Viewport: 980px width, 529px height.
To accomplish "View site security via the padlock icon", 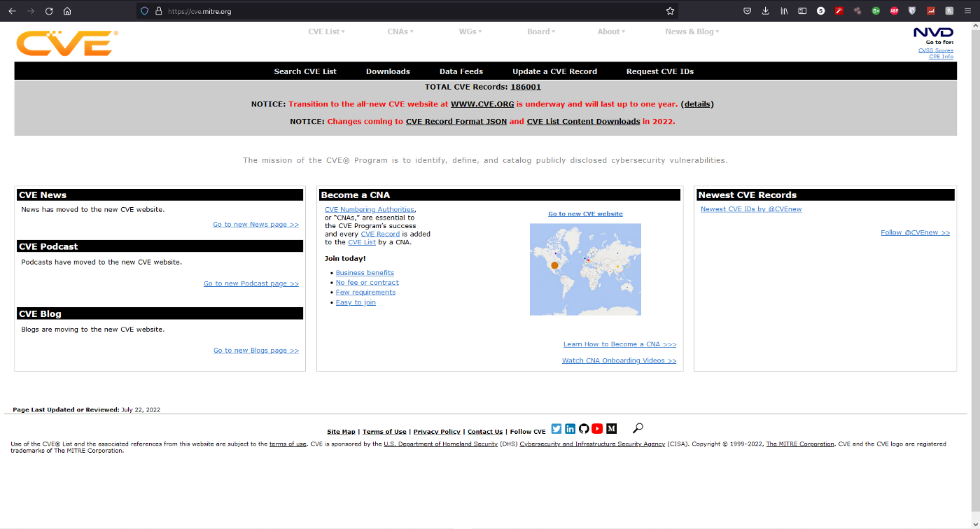I will point(158,11).
